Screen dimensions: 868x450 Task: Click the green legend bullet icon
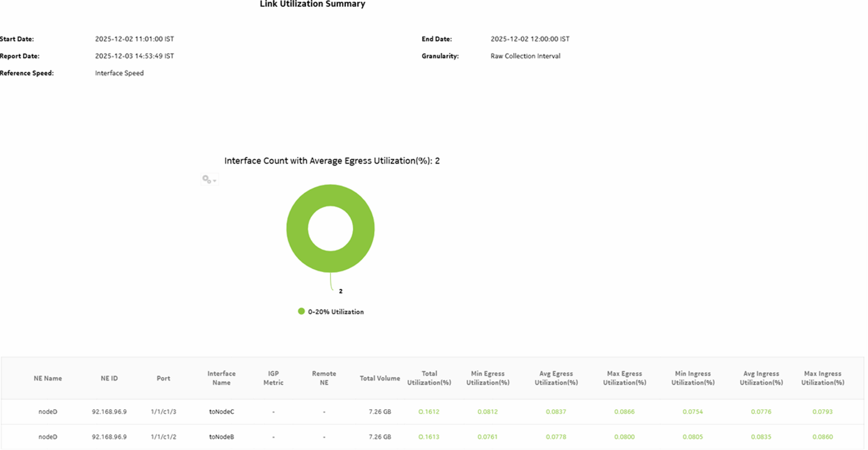[302, 310]
